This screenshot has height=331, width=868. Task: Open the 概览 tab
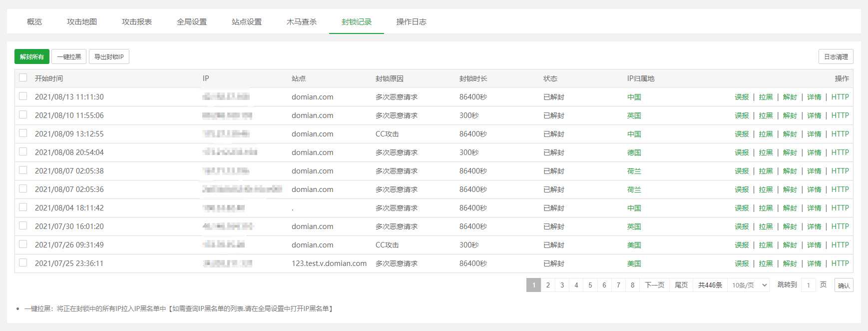point(34,21)
